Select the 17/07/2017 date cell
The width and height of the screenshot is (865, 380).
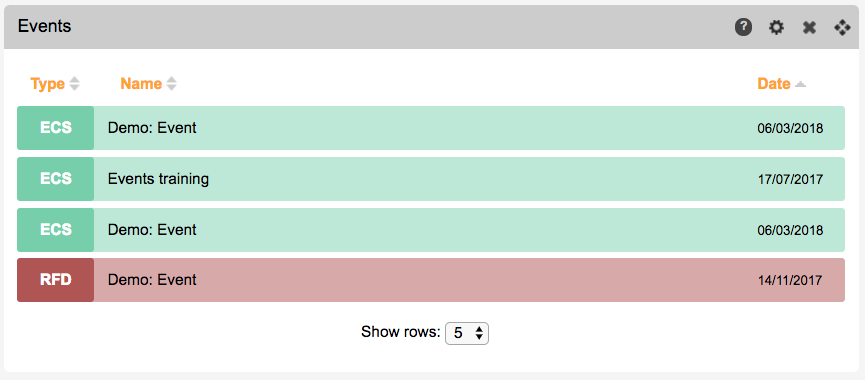click(790, 179)
